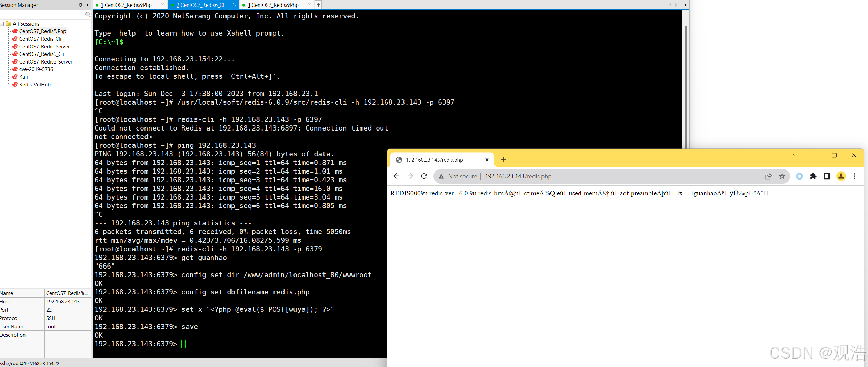868x367 pixels.
Task: Open the browser three-dot menu
Action: (855, 176)
